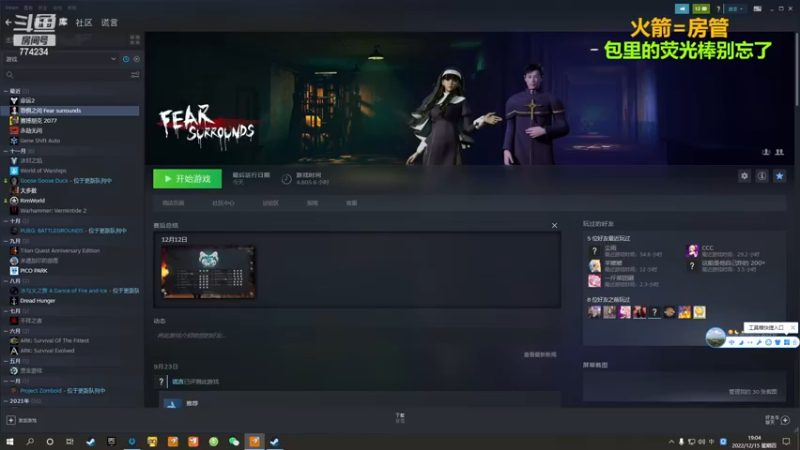800x450 pixels.
Task: Open friend CCC profile avatar
Action: click(x=692, y=251)
